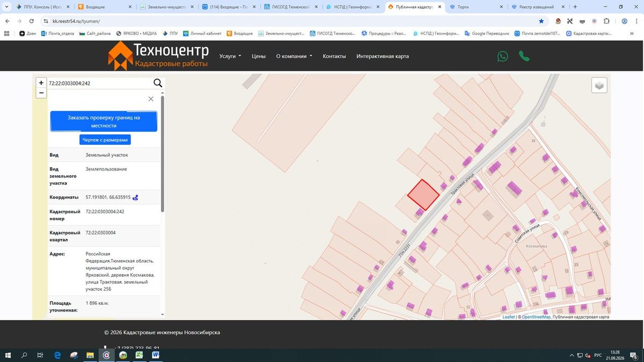Click the coordinates value 57.191801, 66.635915
The image size is (644, 362).
tap(108, 197)
